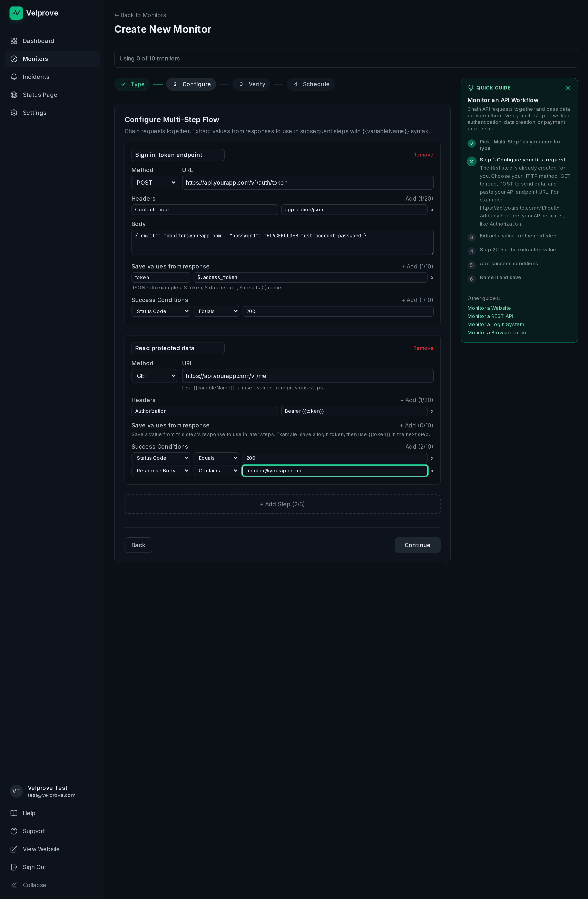This screenshot has height=899, width=588.
Task: Click the Continue button
Action: pos(417,545)
